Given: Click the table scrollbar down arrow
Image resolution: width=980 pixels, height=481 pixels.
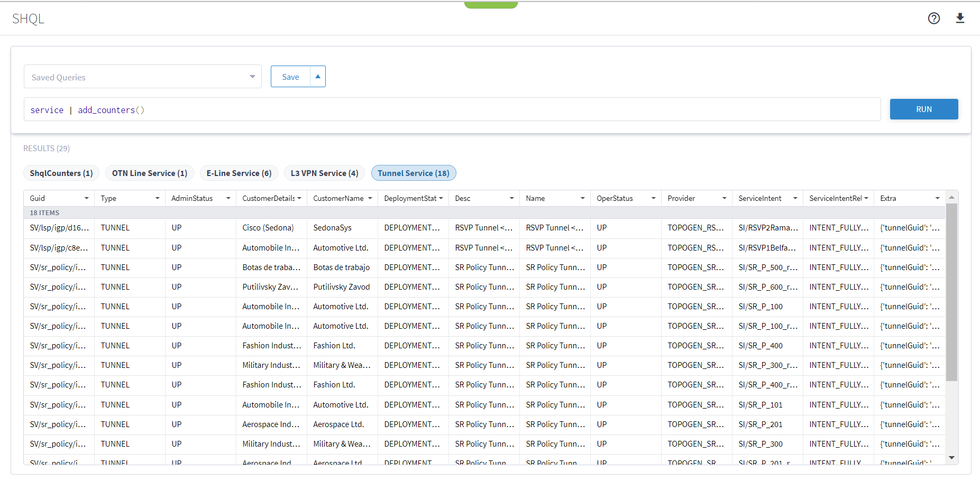Looking at the screenshot, I should coord(951,458).
